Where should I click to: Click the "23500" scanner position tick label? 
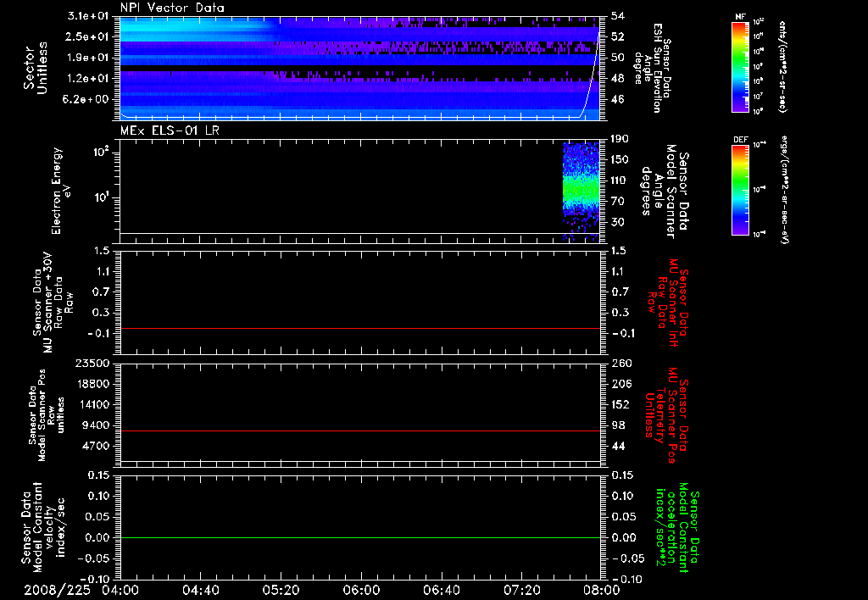coord(92,363)
